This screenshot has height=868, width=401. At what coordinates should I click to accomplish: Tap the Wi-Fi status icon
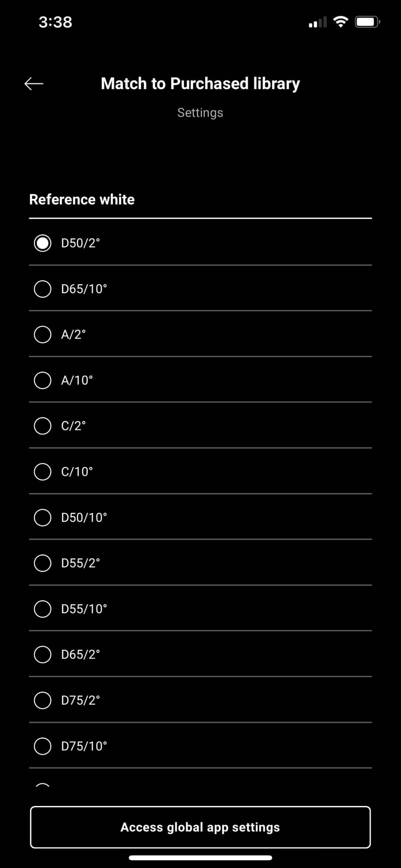[341, 22]
